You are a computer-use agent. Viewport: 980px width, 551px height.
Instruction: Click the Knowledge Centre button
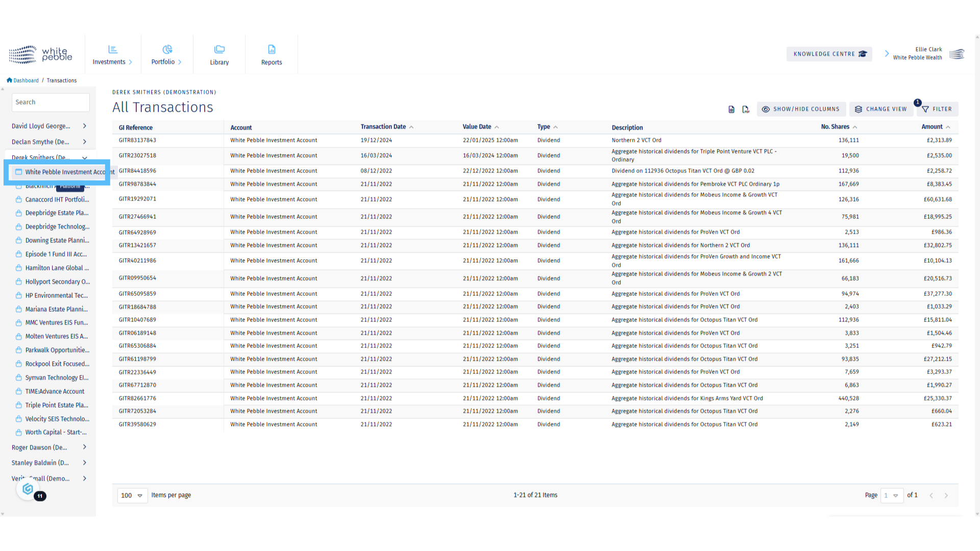829,54
